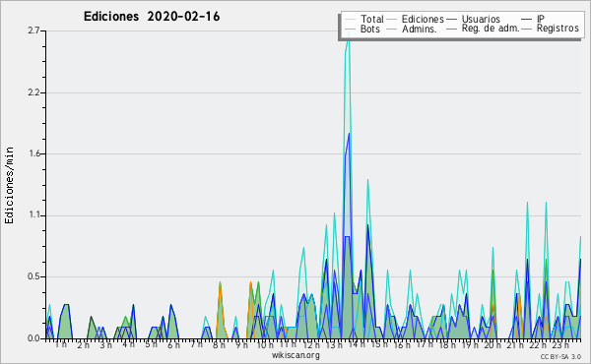
Task: Click the 1.6 value on the y-axis
Action: pyautogui.click(x=34, y=153)
